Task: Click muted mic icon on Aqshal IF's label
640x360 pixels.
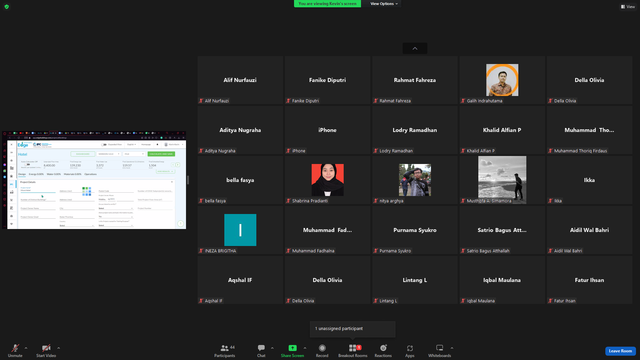Action: click(x=201, y=301)
